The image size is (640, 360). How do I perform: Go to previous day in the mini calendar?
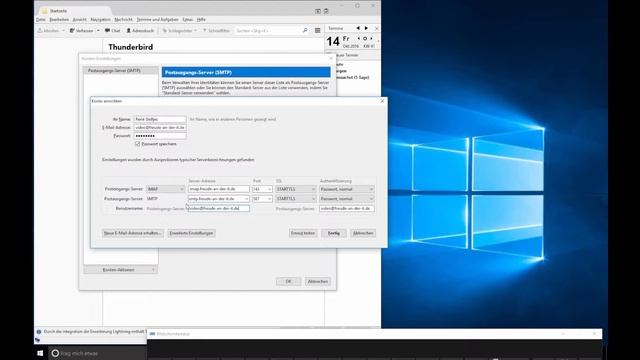pos(359,38)
